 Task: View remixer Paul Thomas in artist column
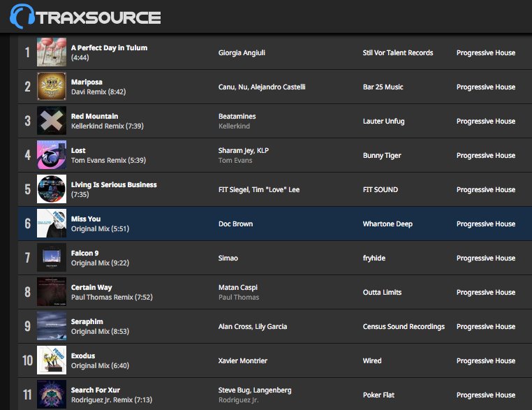239,298
